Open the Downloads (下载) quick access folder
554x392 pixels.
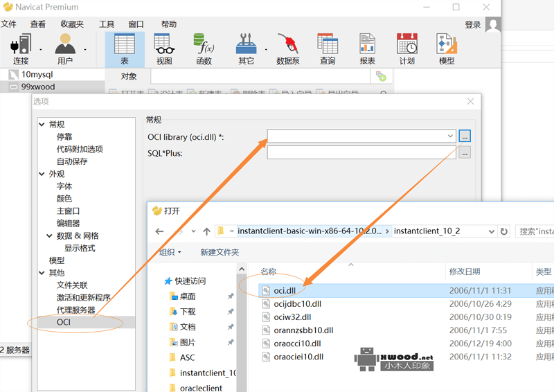(187, 312)
